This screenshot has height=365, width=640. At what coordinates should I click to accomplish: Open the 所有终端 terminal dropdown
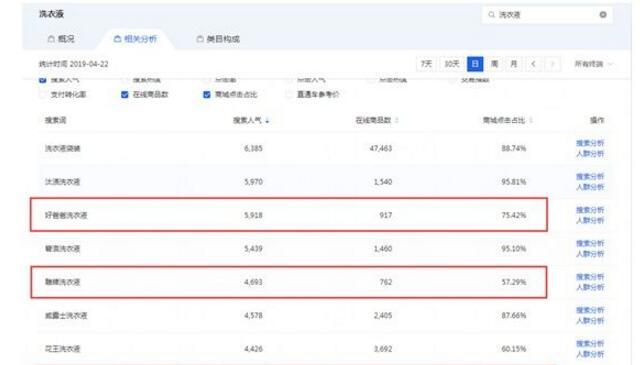593,64
